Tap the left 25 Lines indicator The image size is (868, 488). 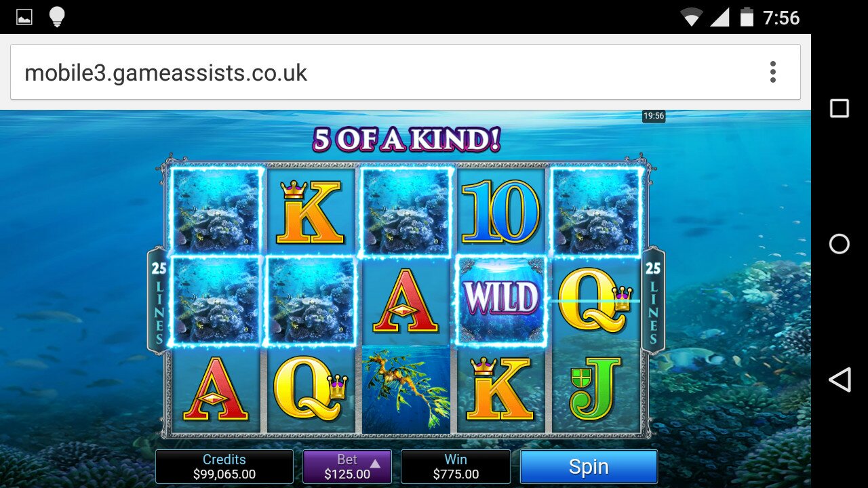[x=159, y=301]
